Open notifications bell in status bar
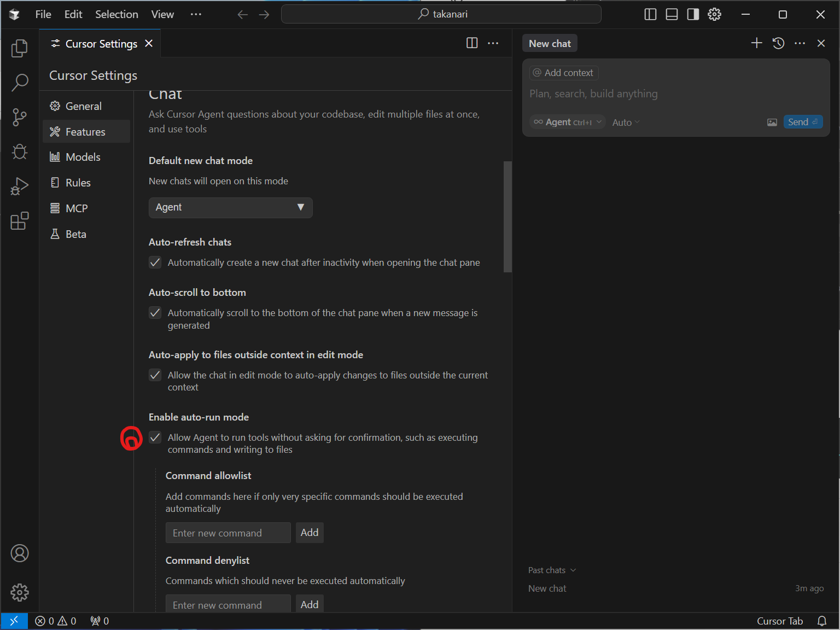 pos(822,621)
